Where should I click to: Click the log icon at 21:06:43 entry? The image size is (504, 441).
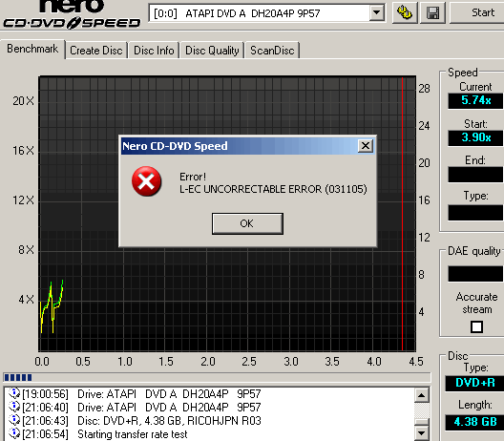tap(14, 420)
